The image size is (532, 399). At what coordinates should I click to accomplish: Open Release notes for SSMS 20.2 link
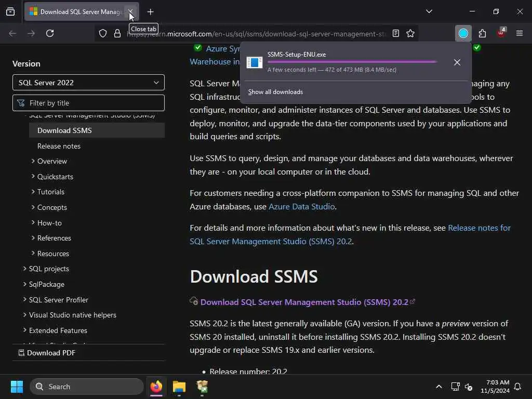pyautogui.click(x=350, y=234)
